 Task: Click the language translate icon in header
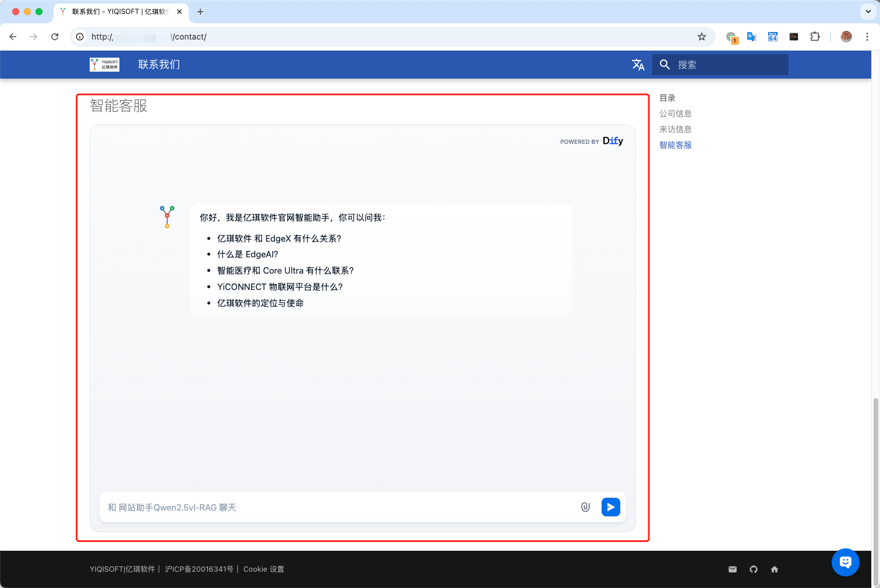click(x=638, y=65)
